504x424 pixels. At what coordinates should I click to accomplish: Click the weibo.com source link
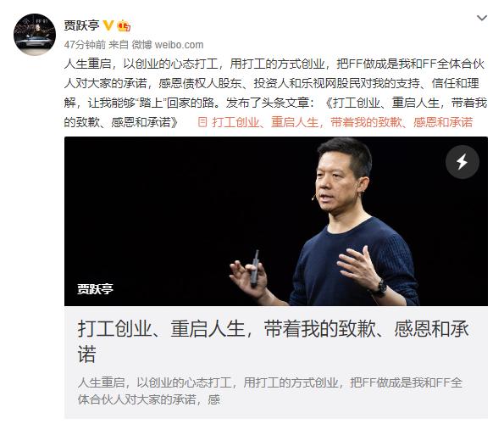point(179,45)
